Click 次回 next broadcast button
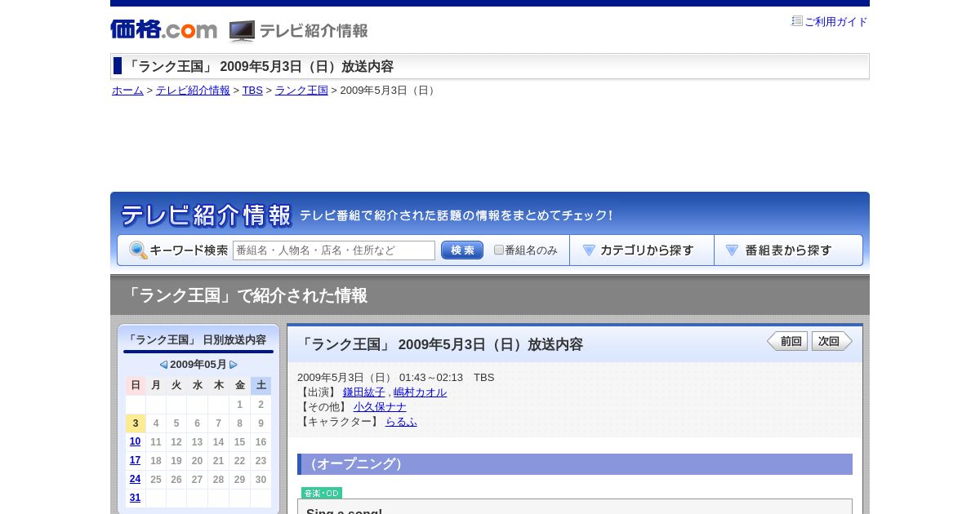Image resolution: width=980 pixels, height=514 pixels. pos(832,341)
